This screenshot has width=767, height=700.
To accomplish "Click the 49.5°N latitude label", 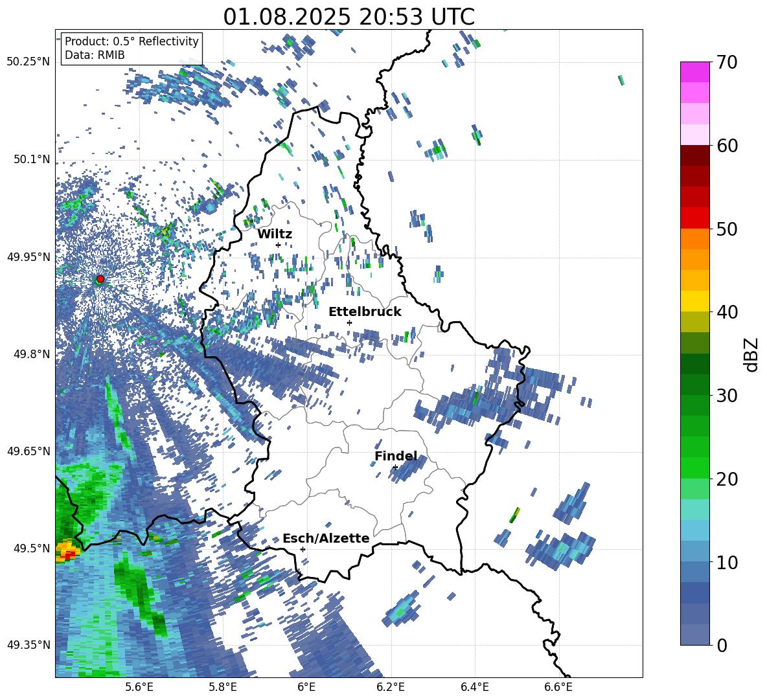I will coord(32,548).
